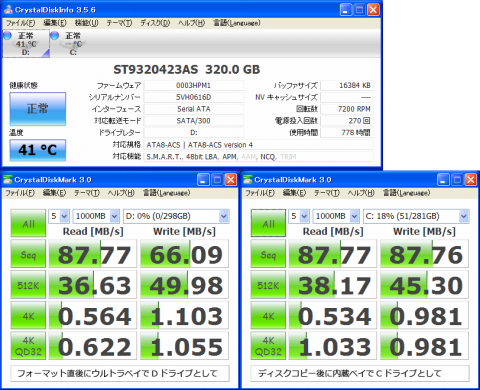Screen dimensions: 480x390
Task: Open ディスク menu in CrystalDiskInfo
Action: (x=155, y=23)
